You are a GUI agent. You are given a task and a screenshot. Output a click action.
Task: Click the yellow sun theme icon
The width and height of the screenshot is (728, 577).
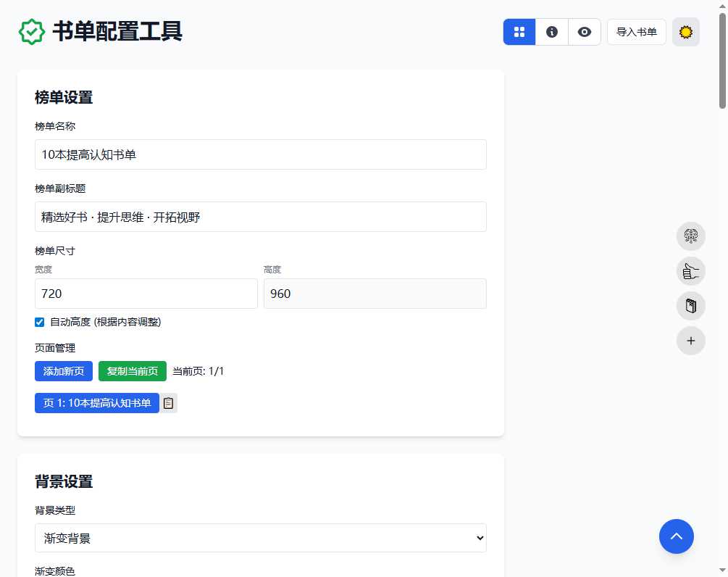pos(685,32)
